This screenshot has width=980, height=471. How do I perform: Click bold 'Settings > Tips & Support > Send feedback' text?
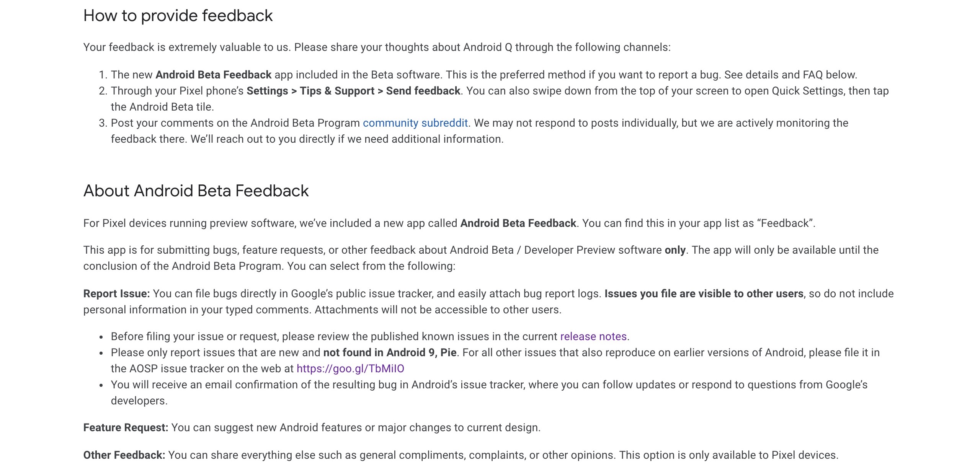(x=353, y=91)
